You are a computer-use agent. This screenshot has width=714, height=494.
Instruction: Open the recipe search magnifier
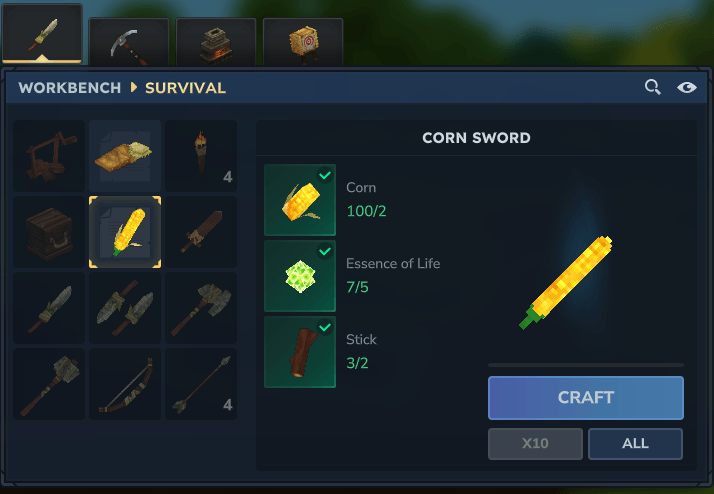(x=653, y=87)
